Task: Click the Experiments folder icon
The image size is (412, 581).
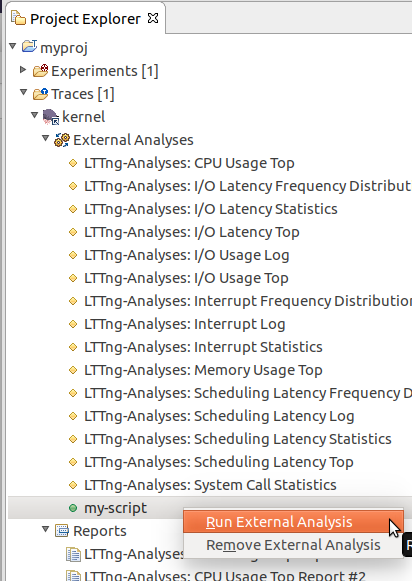Action: pyautogui.click(x=40, y=70)
